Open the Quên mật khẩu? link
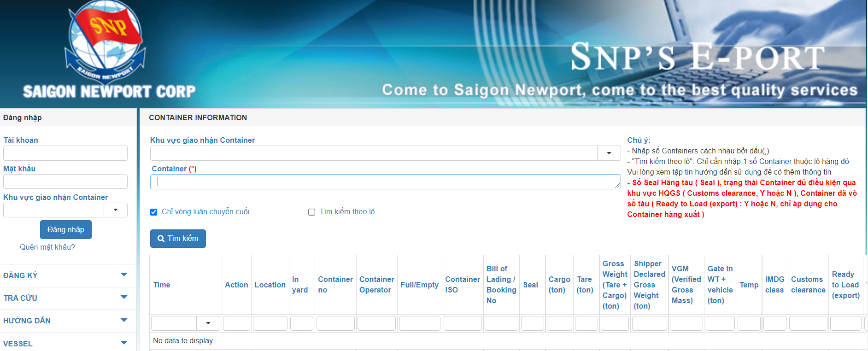868x351 pixels. (47, 247)
